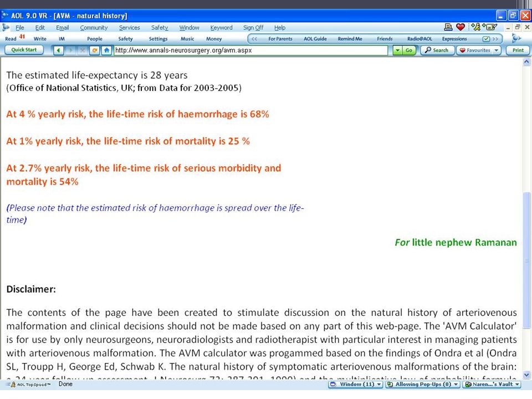This screenshot has height=399, width=532.
Task: Click the Remind Me shortcut
Action: [350, 39]
